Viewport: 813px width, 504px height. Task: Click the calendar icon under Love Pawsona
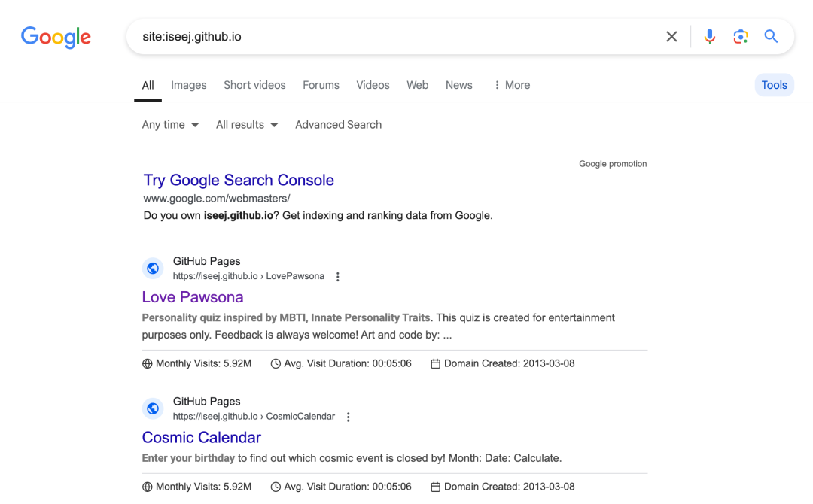coord(436,363)
